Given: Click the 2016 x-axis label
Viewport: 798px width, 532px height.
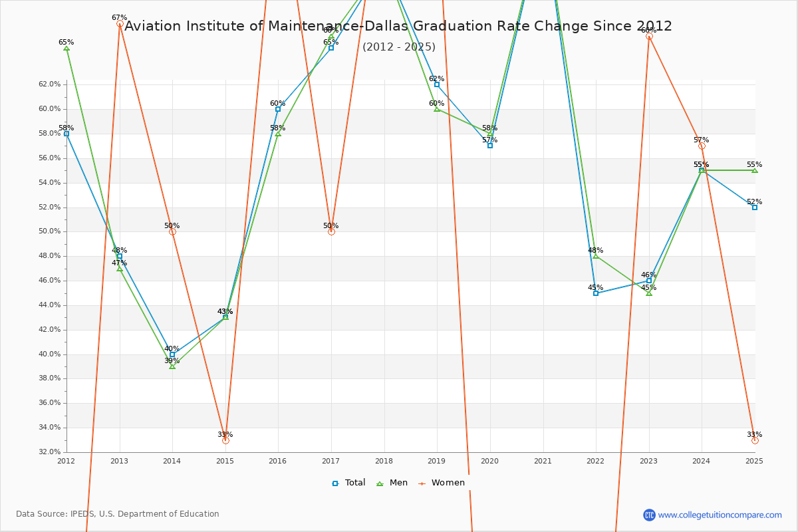Looking at the screenshot, I should pyautogui.click(x=278, y=460).
